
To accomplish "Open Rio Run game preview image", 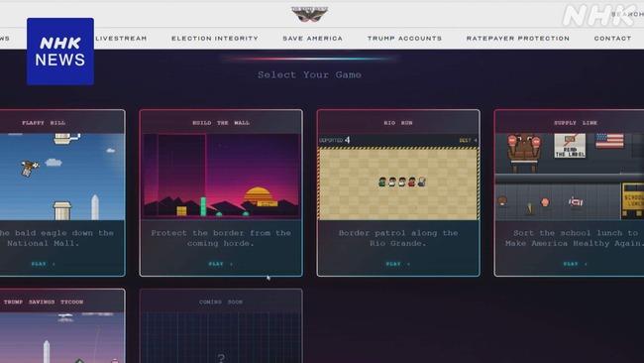I will (398, 177).
